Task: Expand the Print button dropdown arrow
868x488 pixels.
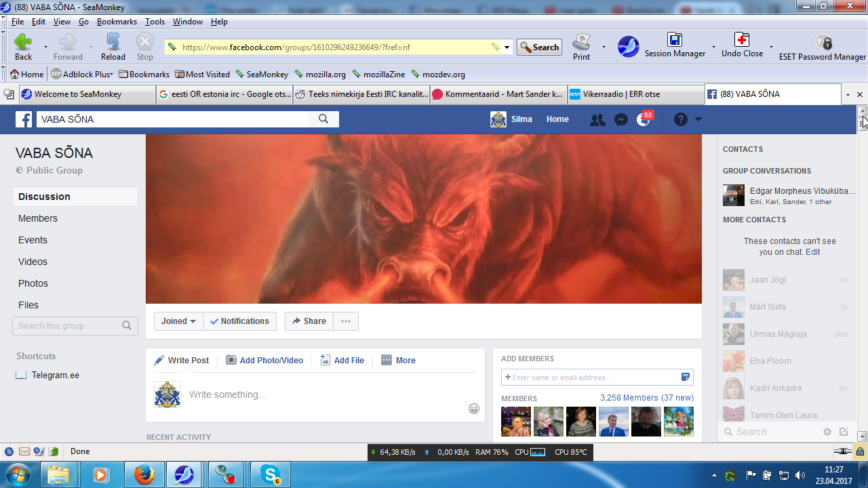Action: pos(604,47)
